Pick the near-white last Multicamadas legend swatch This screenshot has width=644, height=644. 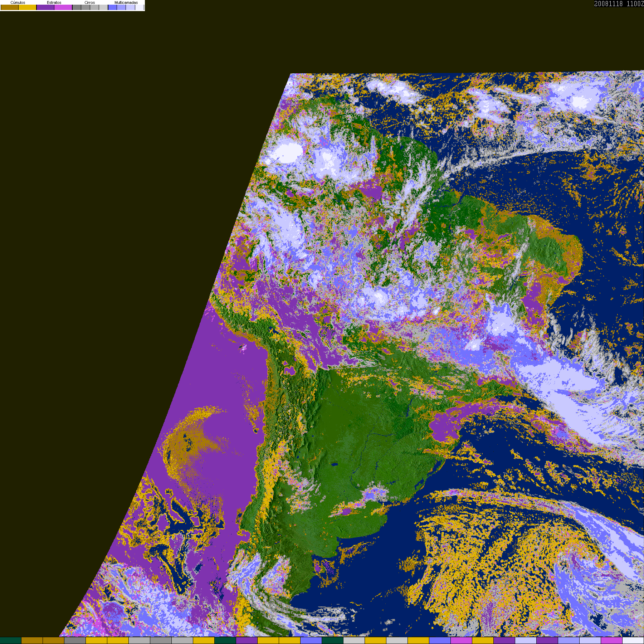pyautogui.click(x=139, y=8)
